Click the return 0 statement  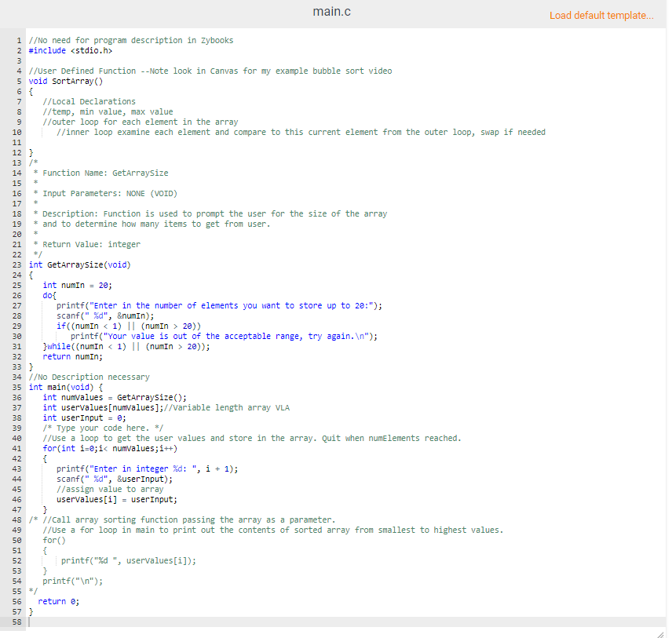56,601
